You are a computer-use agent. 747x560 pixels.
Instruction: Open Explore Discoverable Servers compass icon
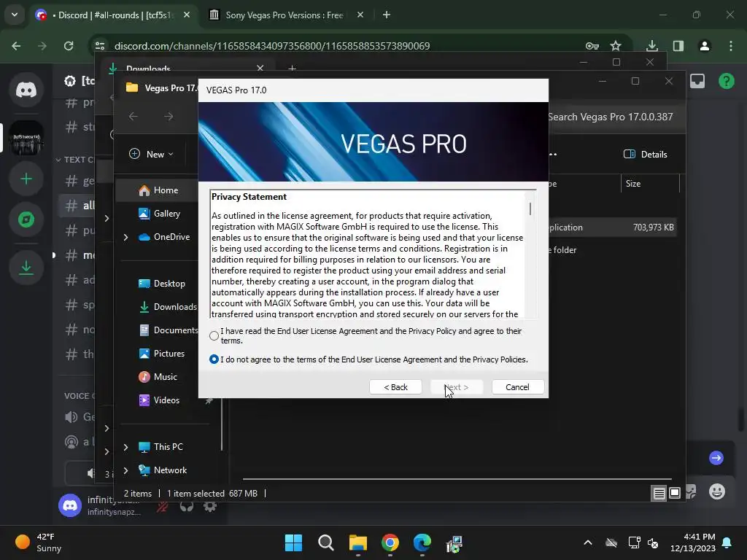pyautogui.click(x=26, y=219)
